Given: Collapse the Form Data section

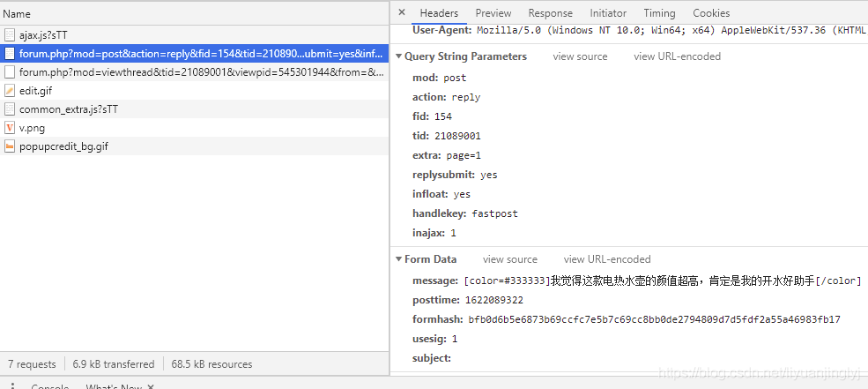Looking at the screenshot, I should 398,259.
